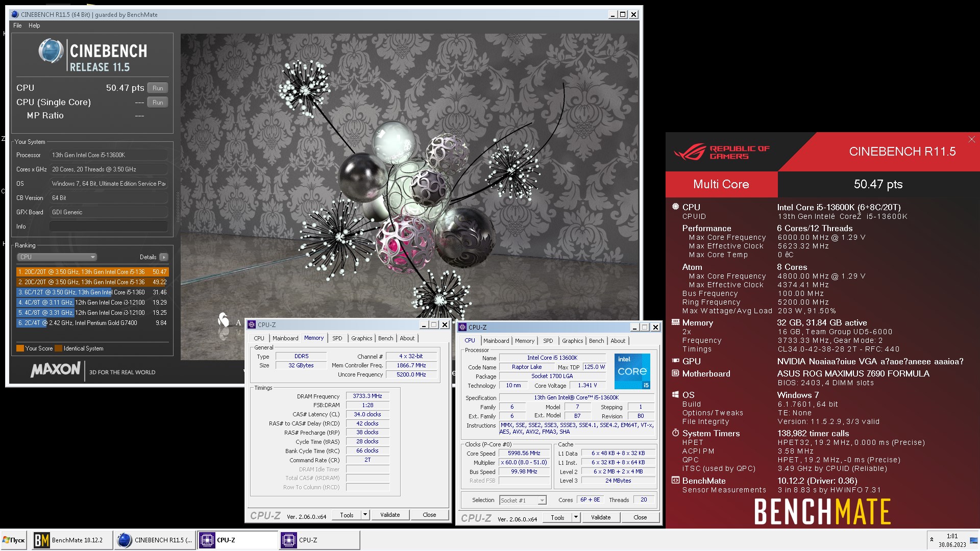Switch to Graphics tab in left CPU-Z window
Image resolution: width=980 pixels, height=551 pixels.
[x=362, y=338]
